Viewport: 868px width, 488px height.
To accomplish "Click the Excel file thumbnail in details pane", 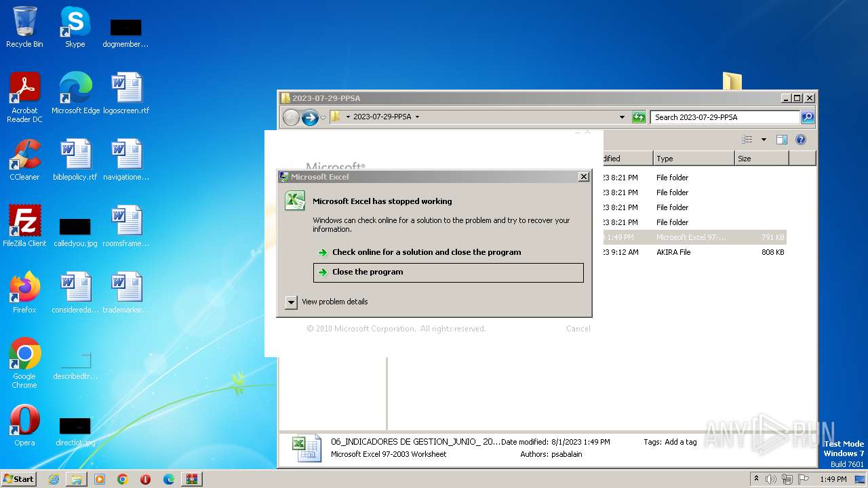I will click(306, 448).
